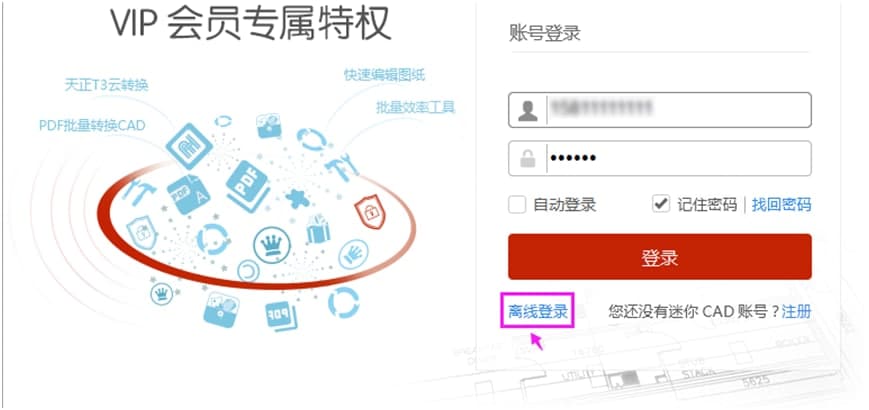
Task: Click the 注册 register link
Action: [x=796, y=311]
